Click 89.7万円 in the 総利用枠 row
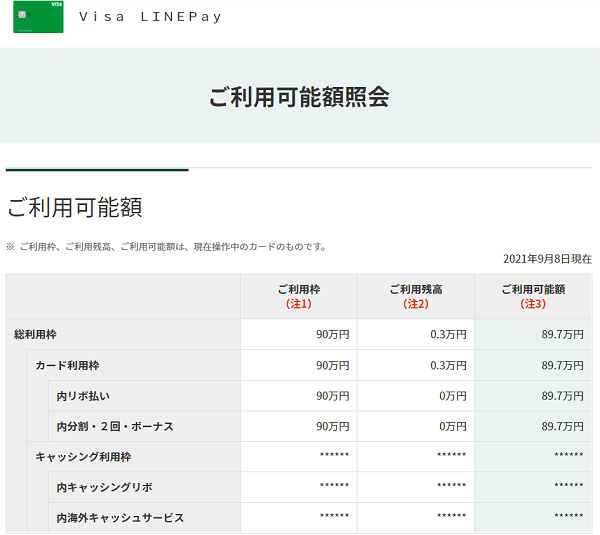Viewport: 600px width, 535px height. tap(562, 334)
